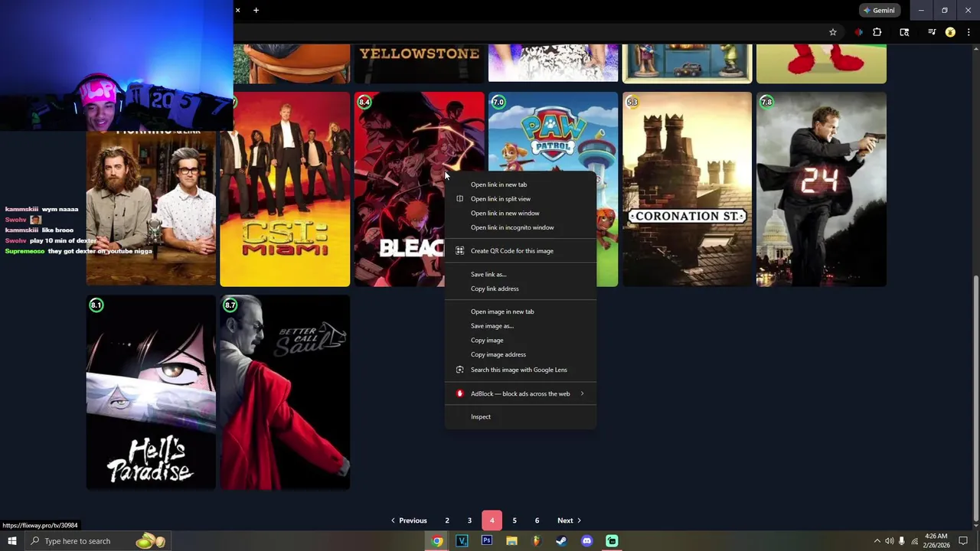Screen dimensions: 980x551
Task: Show hidden system tray icons
Action: pyautogui.click(x=877, y=541)
